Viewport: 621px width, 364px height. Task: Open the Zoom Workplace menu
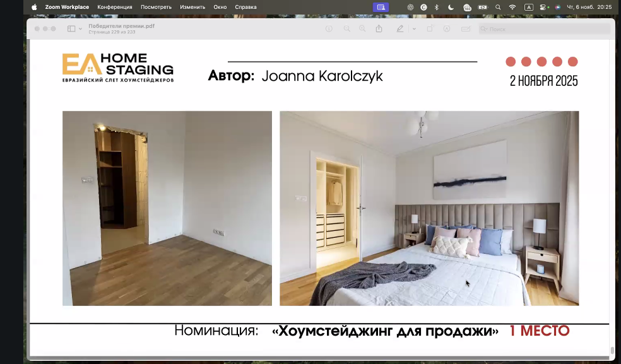click(67, 7)
